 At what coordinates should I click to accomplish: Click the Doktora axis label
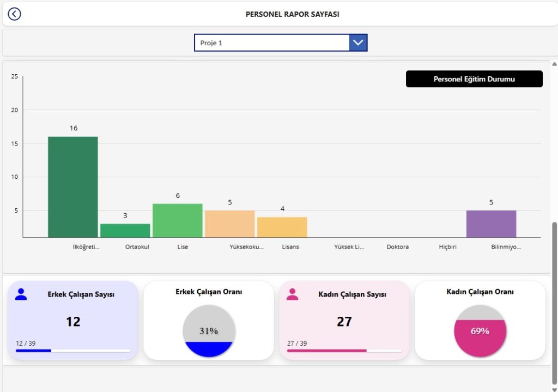tap(397, 247)
